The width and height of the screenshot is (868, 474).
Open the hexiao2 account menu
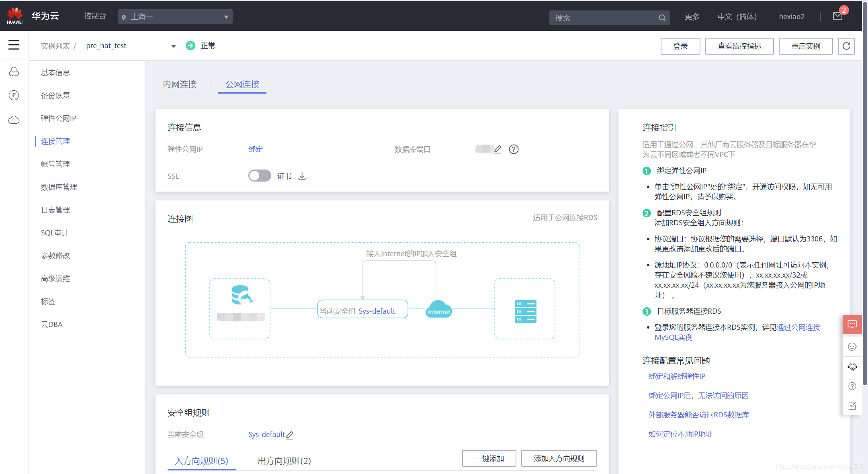click(792, 16)
